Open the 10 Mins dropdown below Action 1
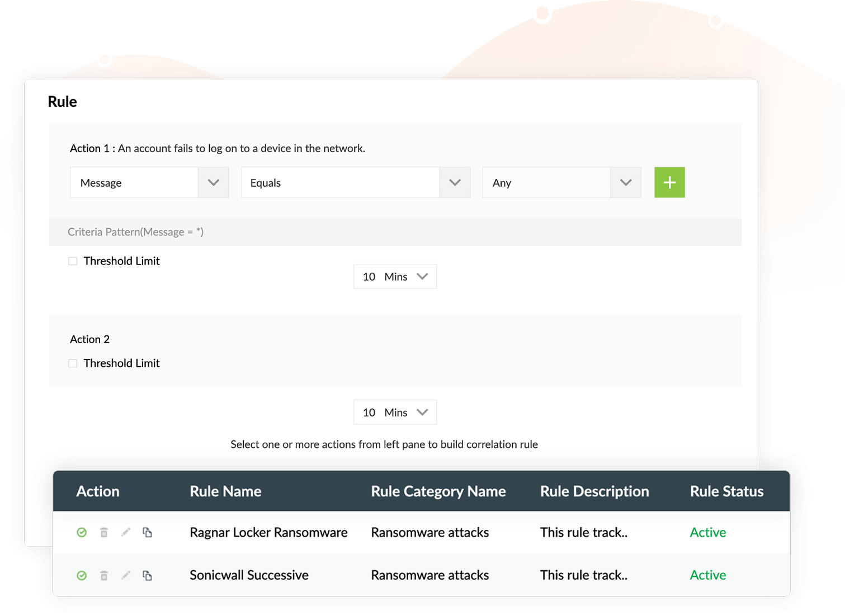845x616 pixels. 395,276
